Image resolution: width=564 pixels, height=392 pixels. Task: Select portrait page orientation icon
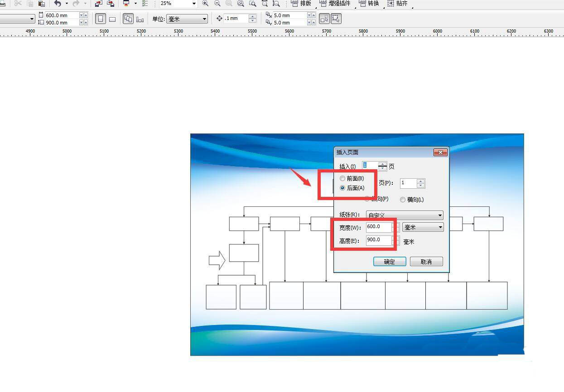pos(101,19)
